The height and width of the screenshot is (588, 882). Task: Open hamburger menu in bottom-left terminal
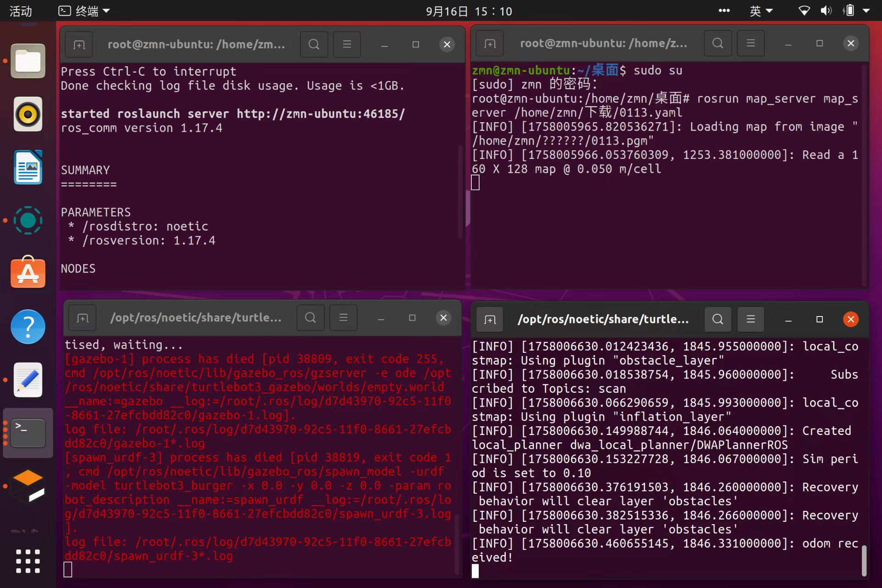click(x=343, y=318)
